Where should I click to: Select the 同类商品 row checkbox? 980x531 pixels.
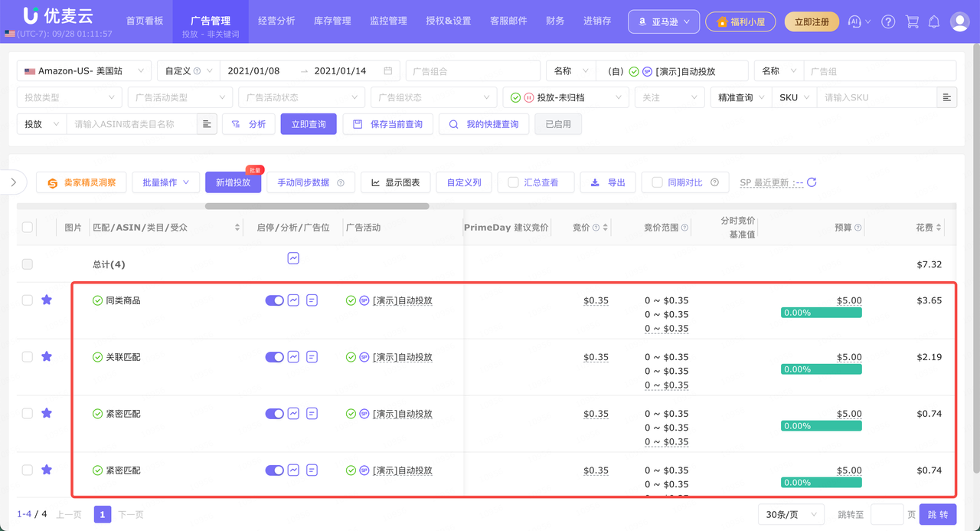[x=28, y=300]
